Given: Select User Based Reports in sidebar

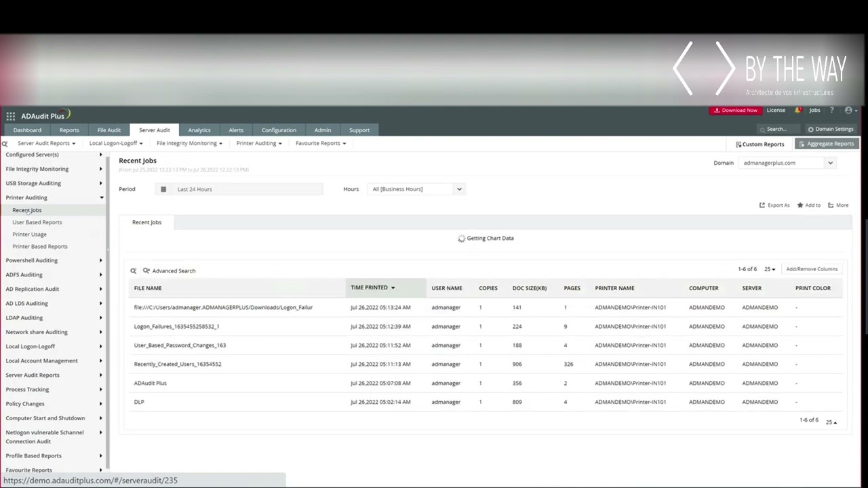Looking at the screenshot, I should (37, 222).
